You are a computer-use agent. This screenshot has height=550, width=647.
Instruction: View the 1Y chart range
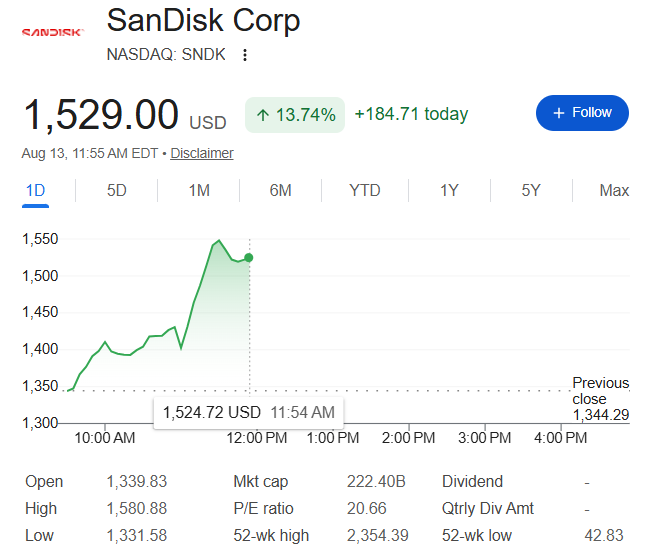pos(449,191)
